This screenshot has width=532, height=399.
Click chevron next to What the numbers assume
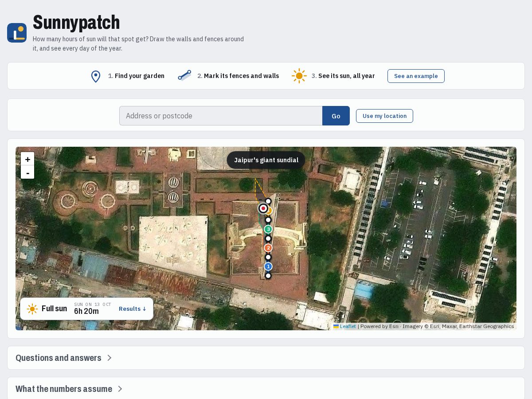pos(120,389)
